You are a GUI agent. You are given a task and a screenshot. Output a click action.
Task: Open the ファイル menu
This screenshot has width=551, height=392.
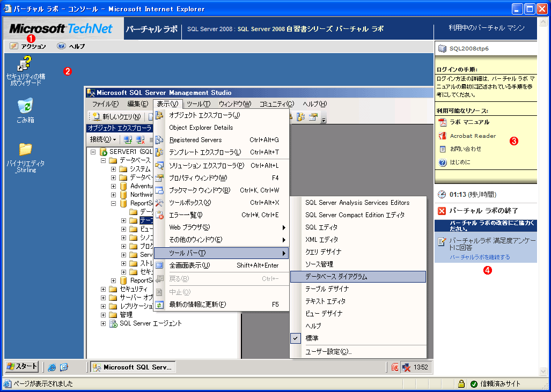tap(106, 104)
